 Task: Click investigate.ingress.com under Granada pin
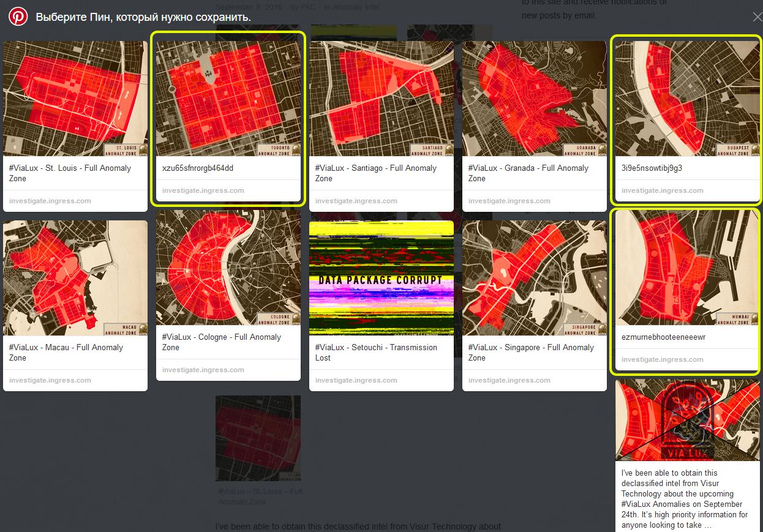[509, 201]
